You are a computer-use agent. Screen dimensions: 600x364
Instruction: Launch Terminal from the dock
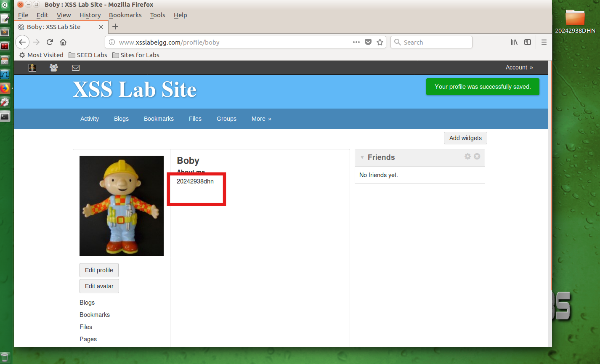(5, 117)
